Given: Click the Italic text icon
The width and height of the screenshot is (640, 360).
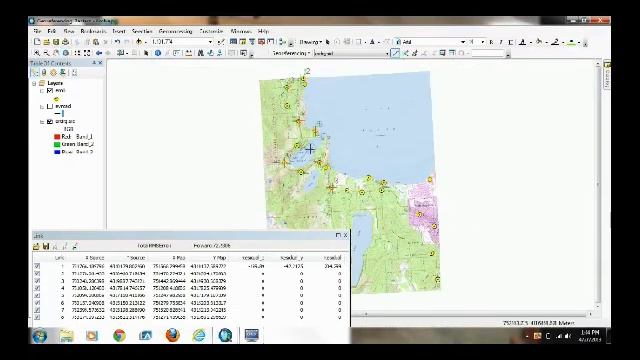Looking at the screenshot, I should [501, 42].
